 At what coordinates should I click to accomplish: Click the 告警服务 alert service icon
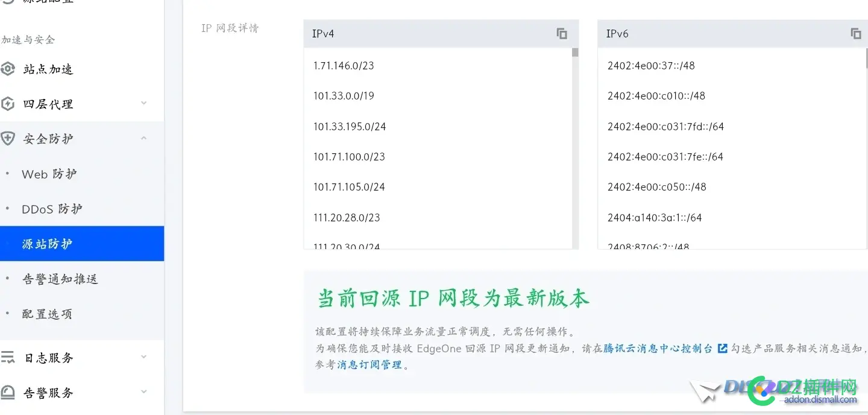(x=8, y=393)
